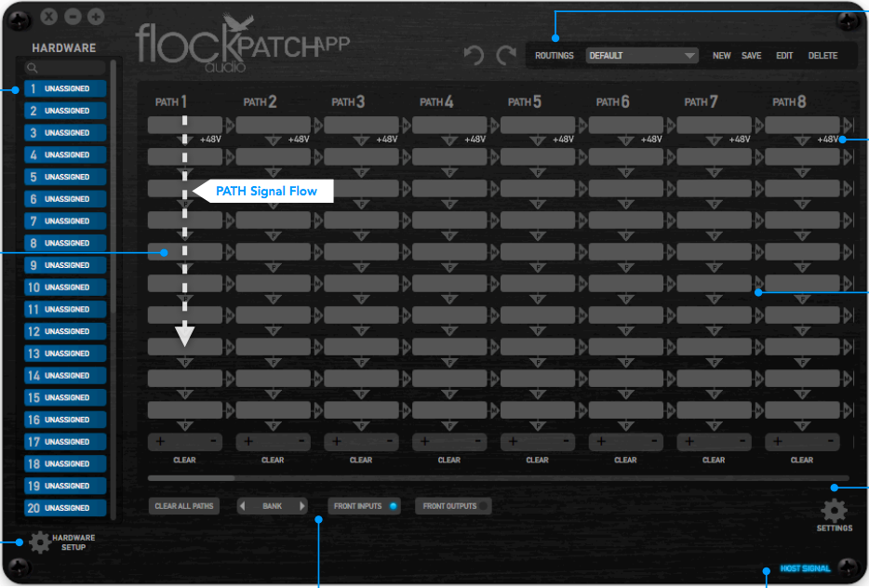Click F arrow under Path 3 top slot
The width and height of the screenshot is (869, 588).
pos(361,140)
